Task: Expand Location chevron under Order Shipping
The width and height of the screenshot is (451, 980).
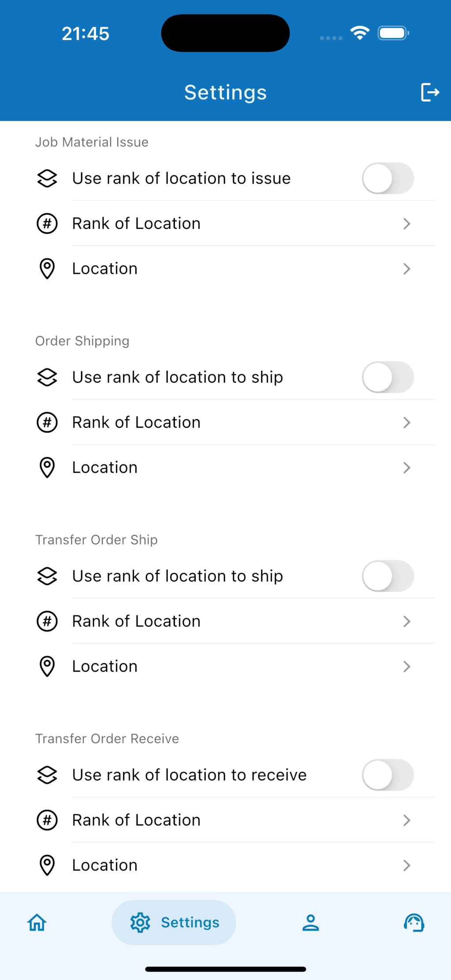Action: (x=407, y=468)
